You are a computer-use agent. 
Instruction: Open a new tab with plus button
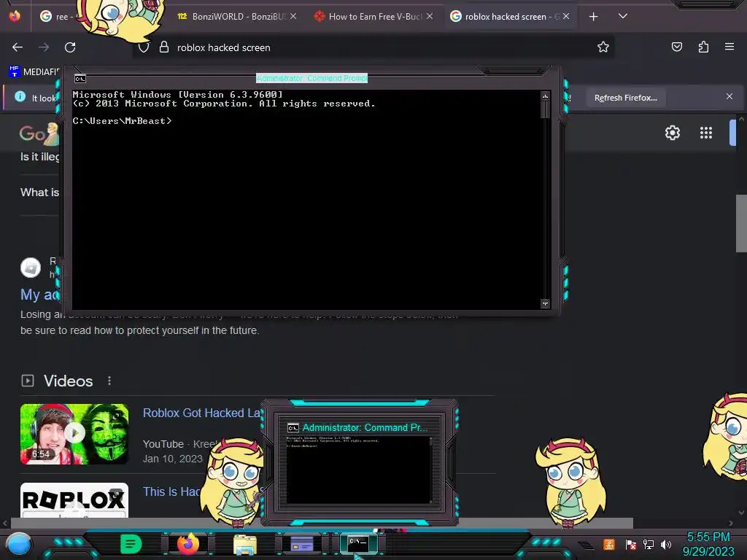coord(593,17)
